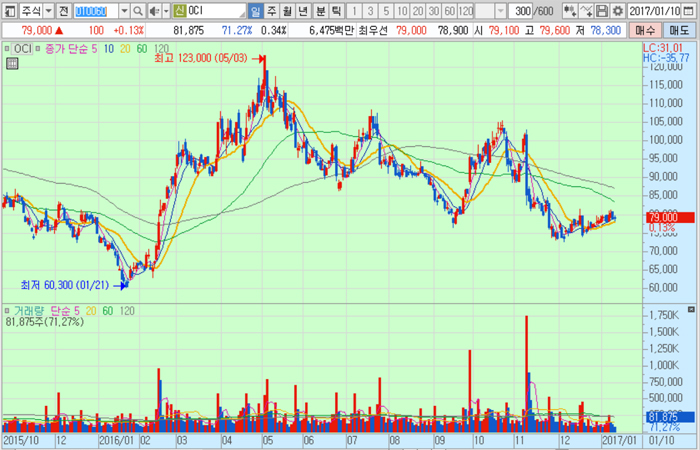
Task: Click the 종가 단순 moving average legend
Action: [64, 48]
